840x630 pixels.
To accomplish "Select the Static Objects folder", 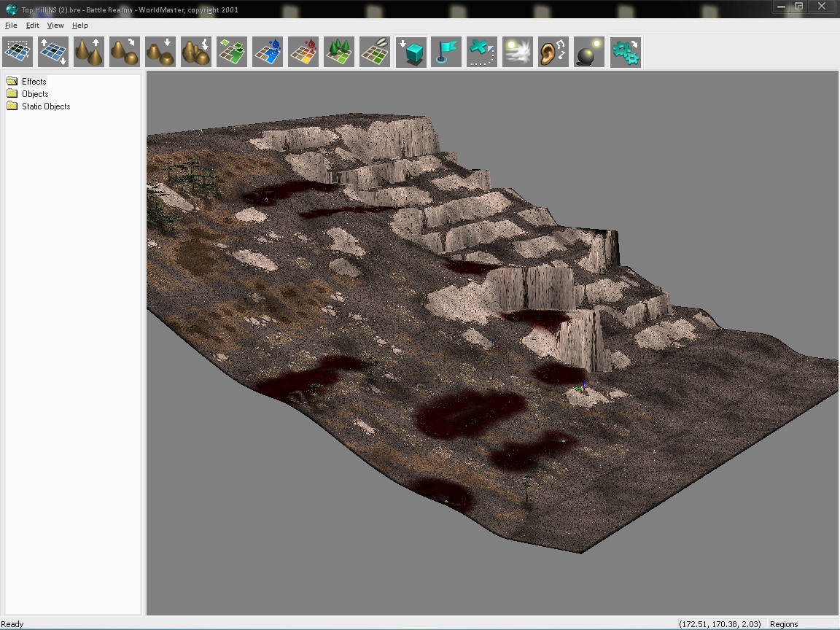I will pyautogui.click(x=45, y=106).
